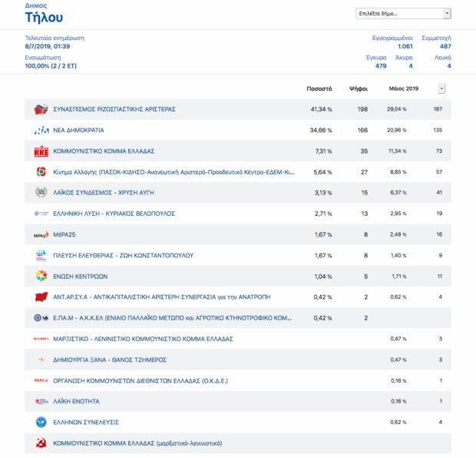Expand the Μάιος 2019 comparison dropdown arrow

pos(441,88)
